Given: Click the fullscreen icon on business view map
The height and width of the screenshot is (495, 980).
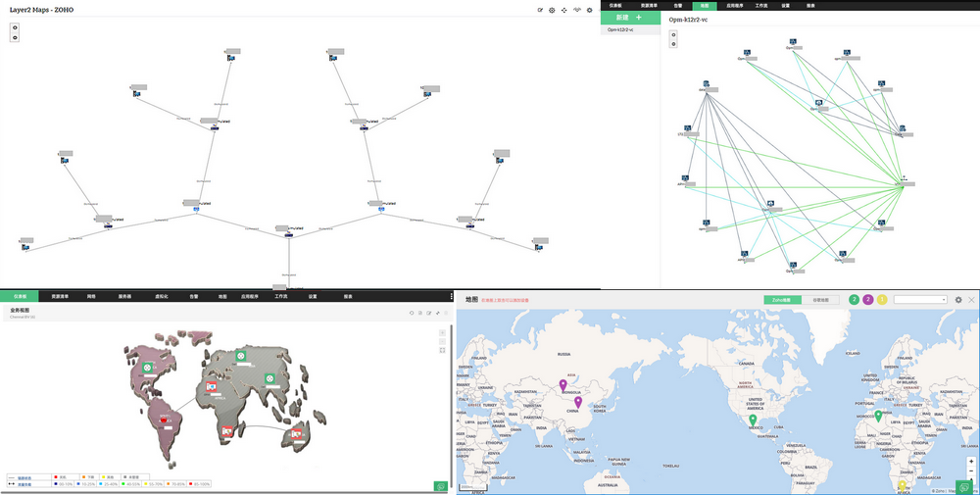Looking at the screenshot, I should (x=442, y=350).
